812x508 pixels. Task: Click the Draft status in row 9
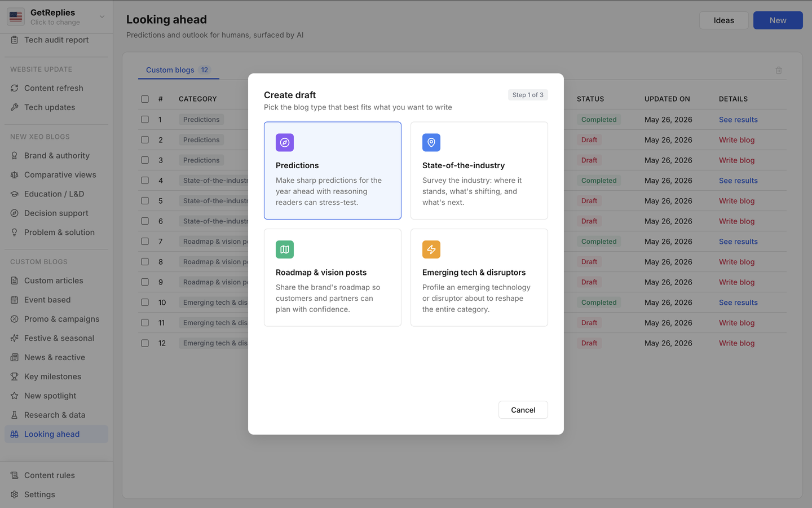click(x=589, y=282)
